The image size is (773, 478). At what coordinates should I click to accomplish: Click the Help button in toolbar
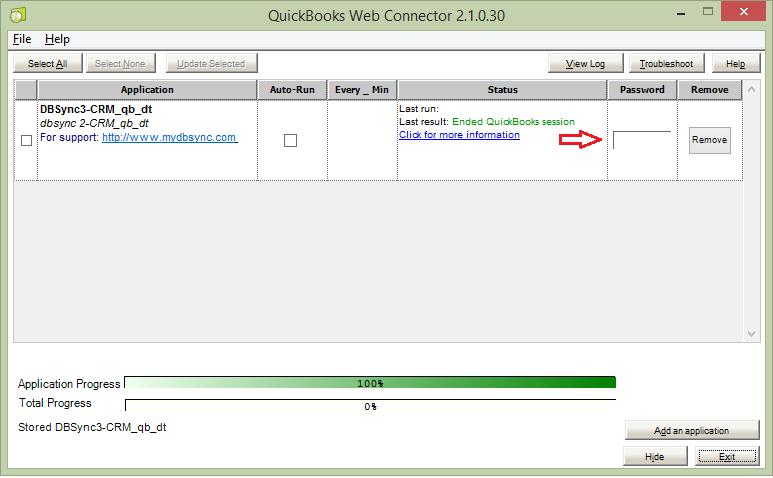coord(735,64)
